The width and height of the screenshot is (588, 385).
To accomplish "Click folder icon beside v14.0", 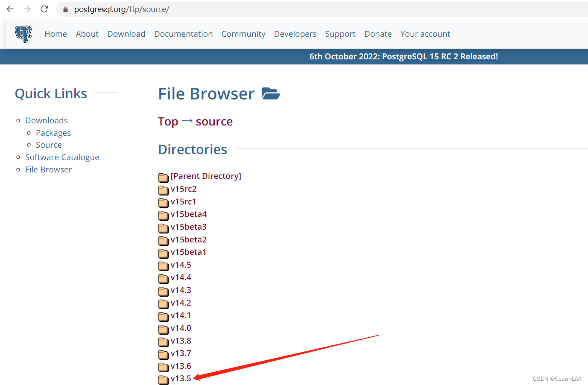I will (x=163, y=329).
